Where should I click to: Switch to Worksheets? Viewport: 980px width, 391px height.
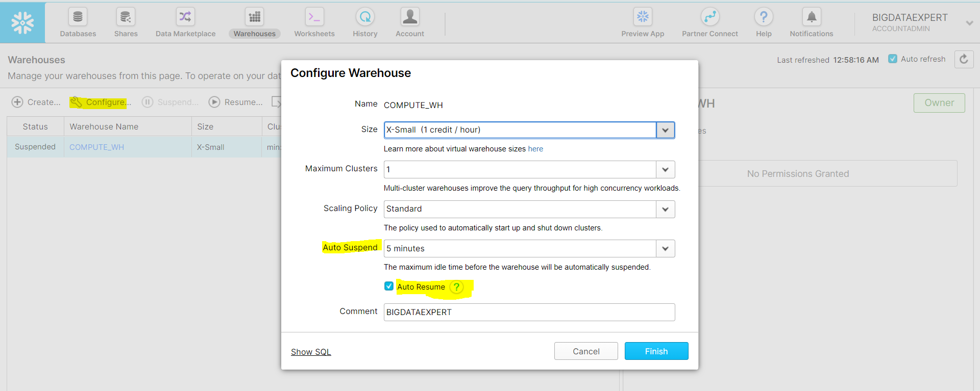[x=314, y=22]
